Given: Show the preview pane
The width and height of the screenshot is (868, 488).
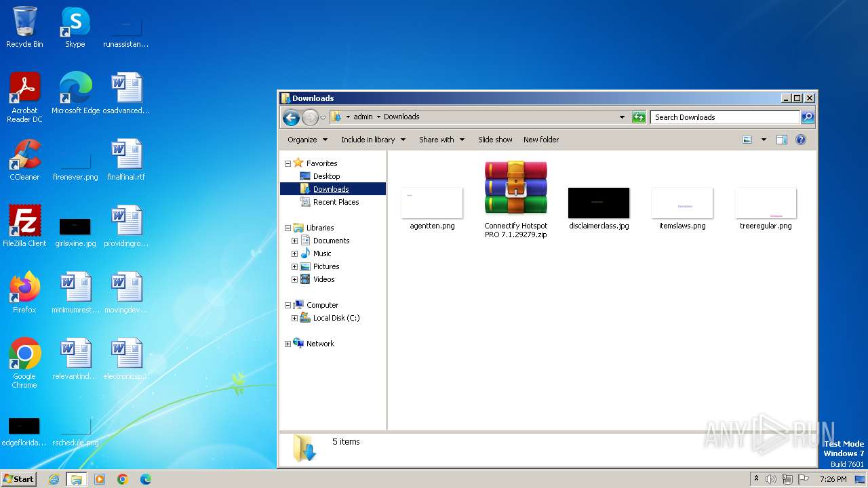Looking at the screenshot, I should pos(781,140).
